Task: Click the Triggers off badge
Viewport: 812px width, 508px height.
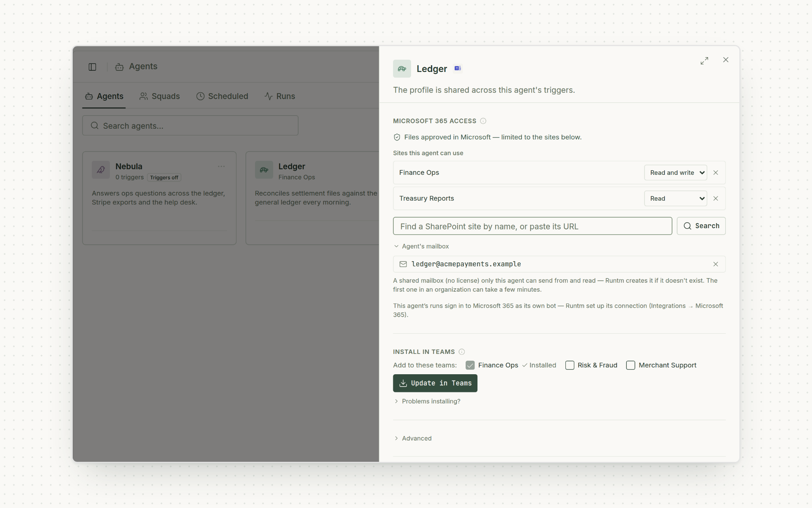Action: click(x=164, y=177)
